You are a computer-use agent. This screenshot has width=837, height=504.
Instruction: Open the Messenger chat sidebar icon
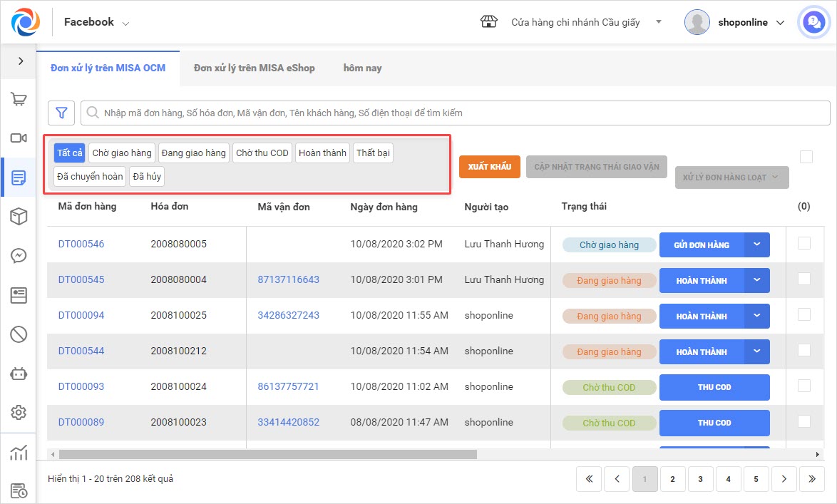19,256
